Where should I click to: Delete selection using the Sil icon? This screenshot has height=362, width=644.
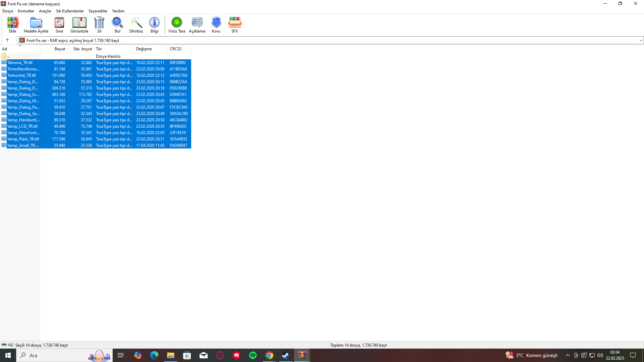[99, 24]
